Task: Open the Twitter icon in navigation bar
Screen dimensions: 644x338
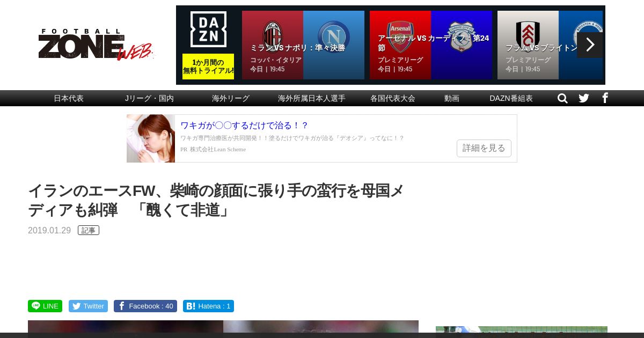Action: 584,98
